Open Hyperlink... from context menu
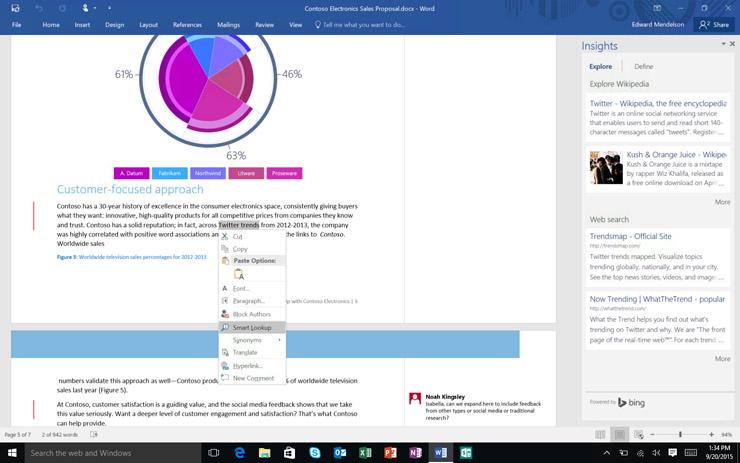 tap(252, 366)
